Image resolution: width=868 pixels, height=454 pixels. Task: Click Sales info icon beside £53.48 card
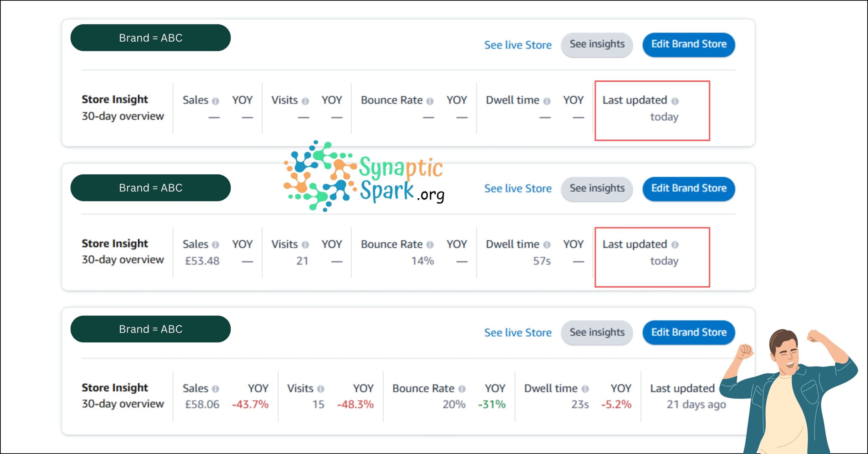215,245
